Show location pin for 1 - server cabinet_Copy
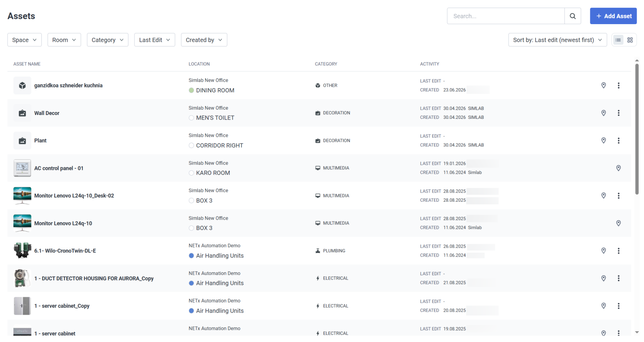The width and height of the screenshot is (644, 342). tap(603, 306)
